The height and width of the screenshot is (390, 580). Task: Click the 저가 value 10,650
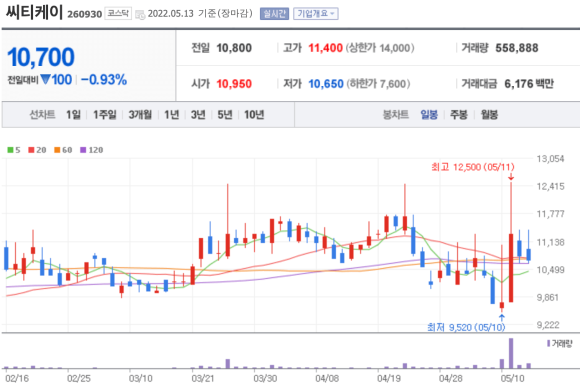[x=326, y=84]
